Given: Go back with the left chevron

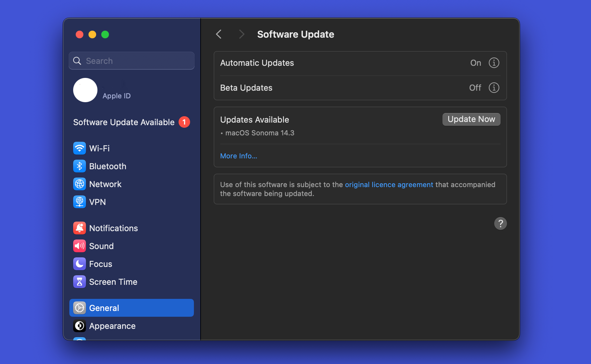Looking at the screenshot, I should click(219, 34).
